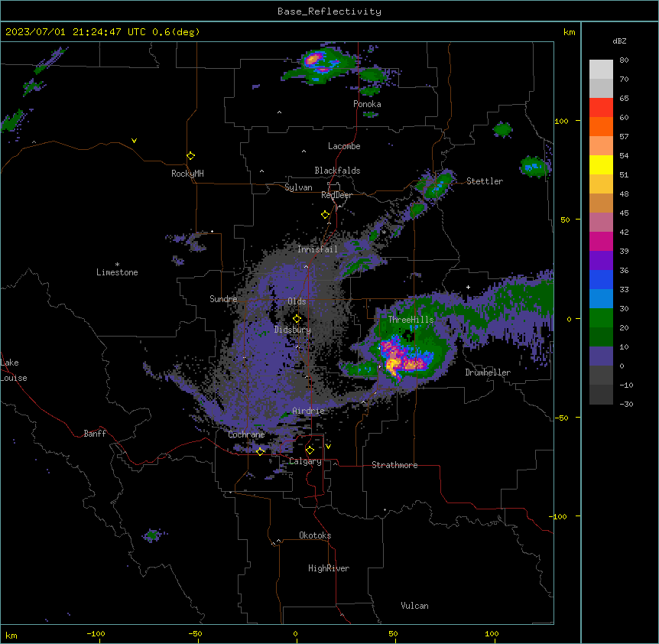
Task: Click the ThreeHills town label
Action: (x=411, y=320)
